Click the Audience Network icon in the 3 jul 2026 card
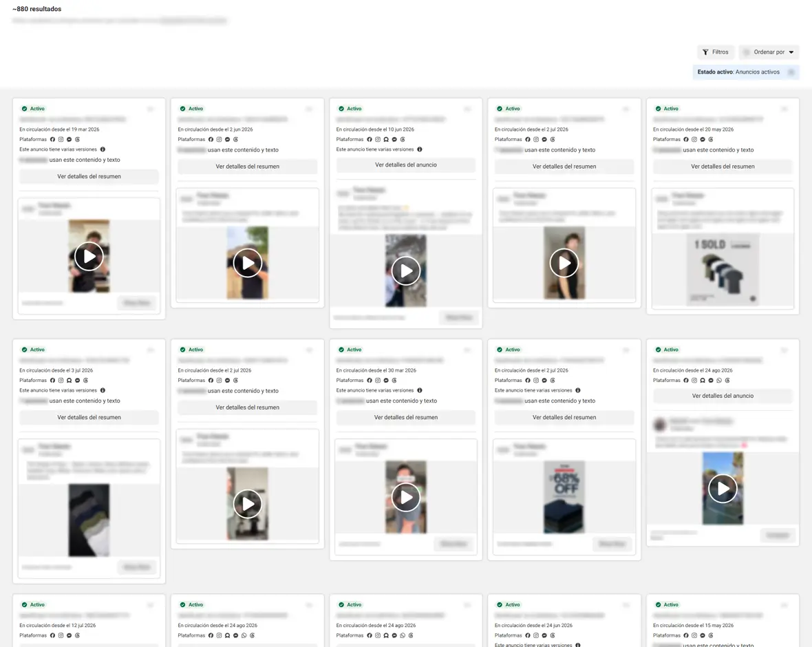The width and height of the screenshot is (812, 647). [x=69, y=380]
